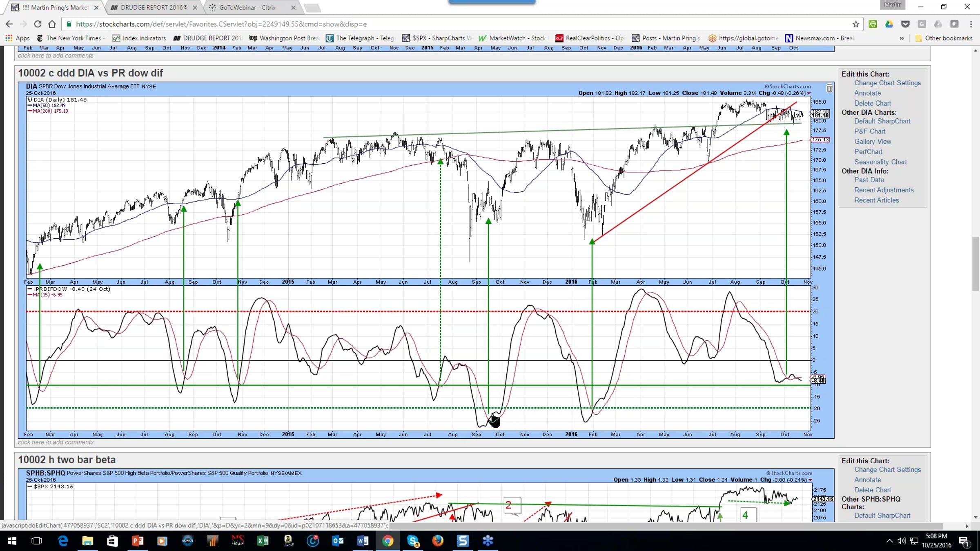The height and width of the screenshot is (551, 980).
Task: Open the Chrome three-dot menu
Action: pyautogui.click(x=971, y=24)
